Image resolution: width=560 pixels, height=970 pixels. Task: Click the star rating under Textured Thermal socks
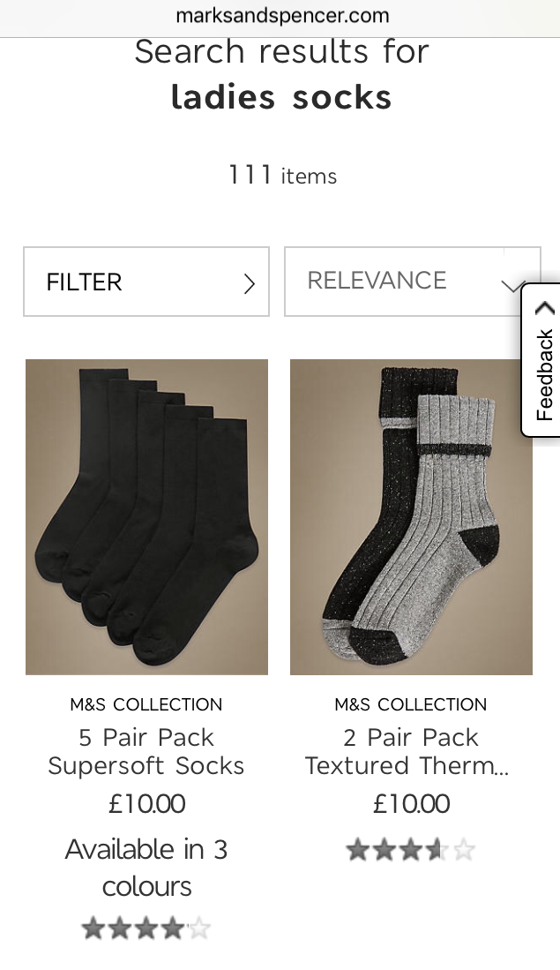pyautogui.click(x=411, y=850)
